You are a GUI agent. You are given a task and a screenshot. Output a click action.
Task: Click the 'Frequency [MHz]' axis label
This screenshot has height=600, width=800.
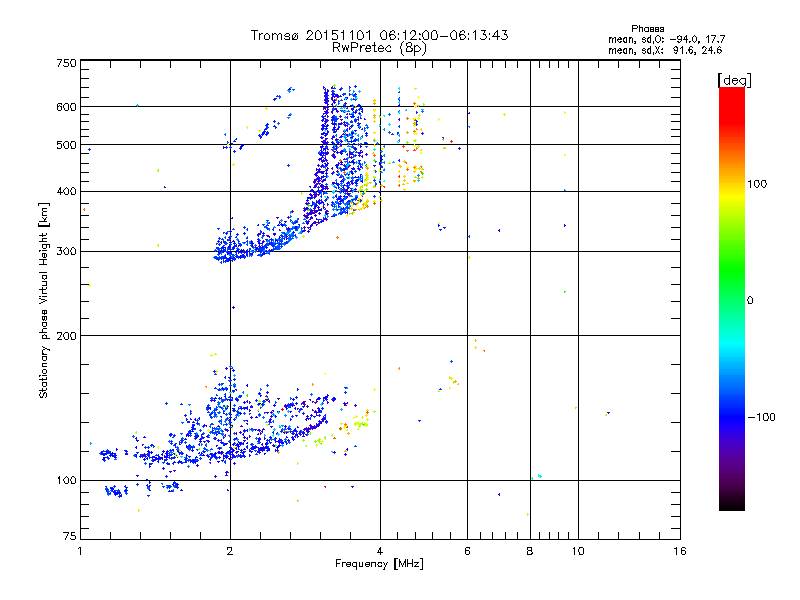pyautogui.click(x=379, y=564)
